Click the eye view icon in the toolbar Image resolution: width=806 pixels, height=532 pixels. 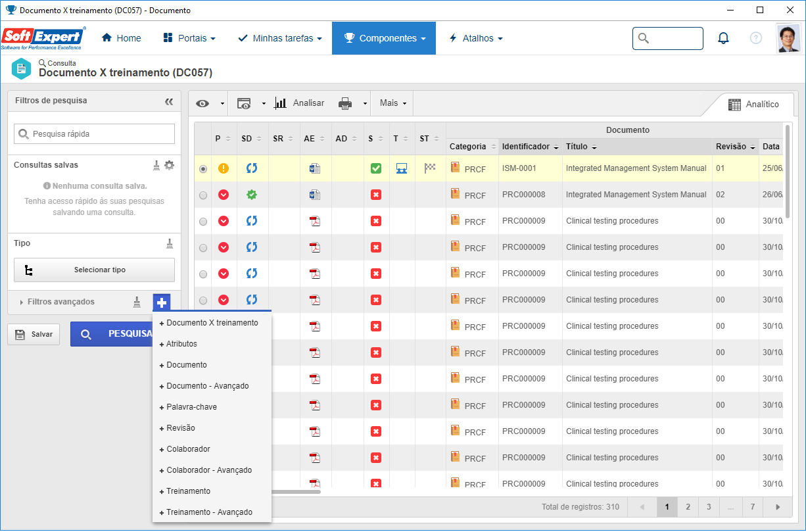[x=202, y=103]
